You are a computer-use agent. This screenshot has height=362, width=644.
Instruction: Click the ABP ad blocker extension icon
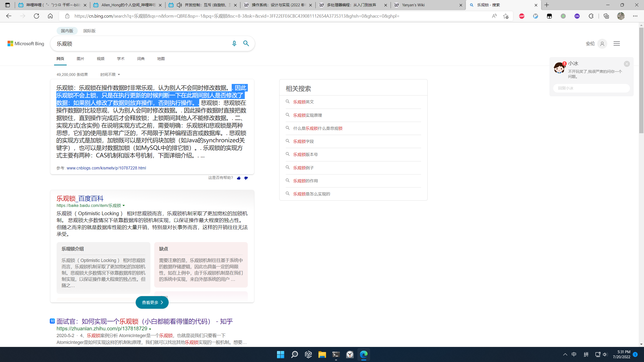[x=522, y=16]
